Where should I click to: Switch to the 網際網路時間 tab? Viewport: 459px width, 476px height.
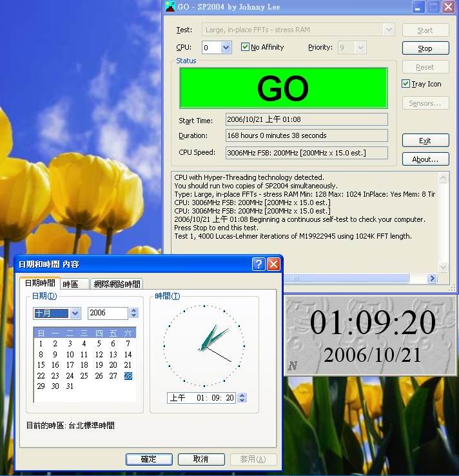pos(117,284)
